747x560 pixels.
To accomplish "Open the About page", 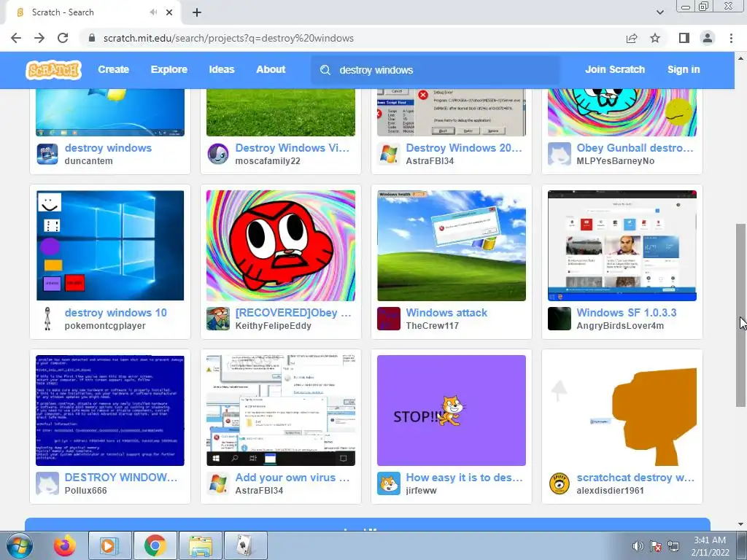I will [271, 69].
